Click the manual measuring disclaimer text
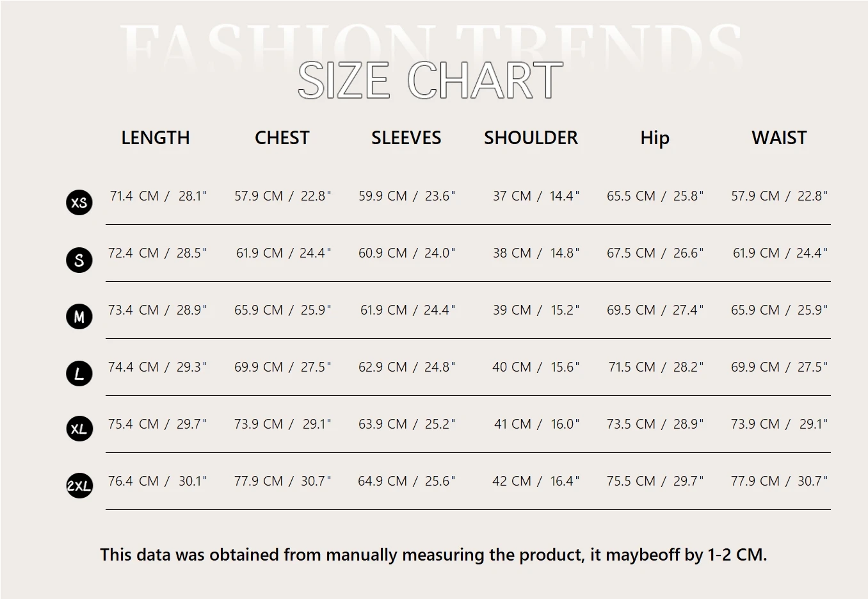Screen dimensions: 868x599 tap(433, 555)
